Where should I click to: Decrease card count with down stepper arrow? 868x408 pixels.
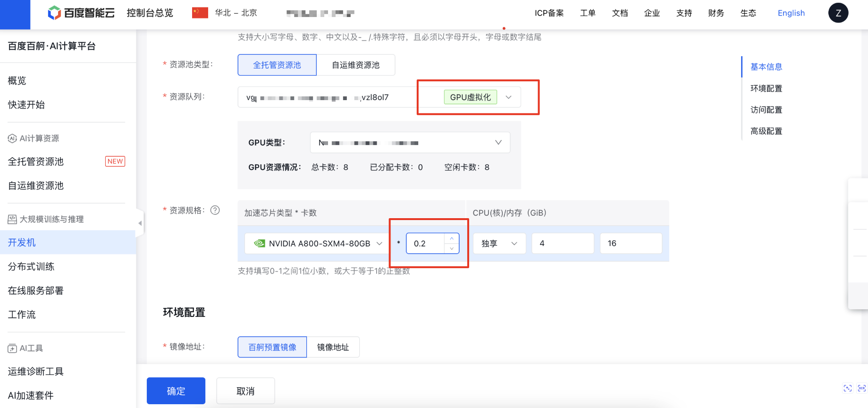coord(452,248)
